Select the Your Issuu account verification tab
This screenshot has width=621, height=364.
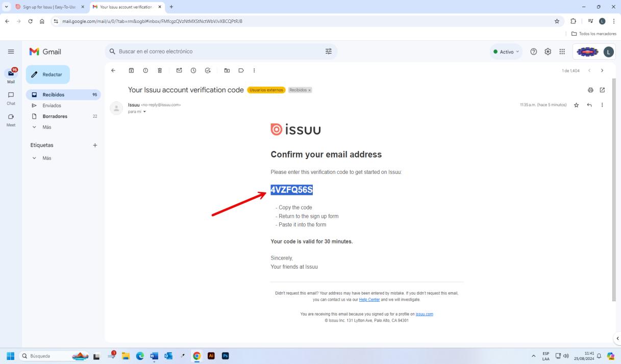click(127, 7)
